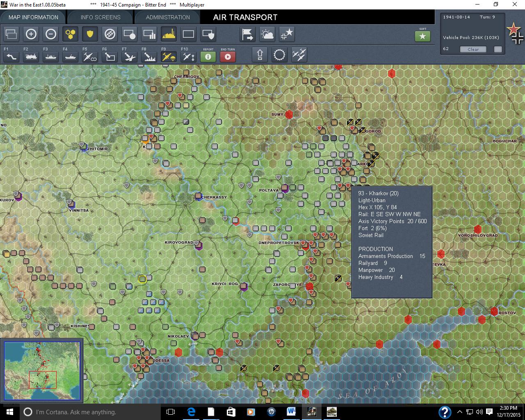Screen dimensions: 525x420
Task: Zoom out the map with minus icon
Action: click(x=51, y=34)
